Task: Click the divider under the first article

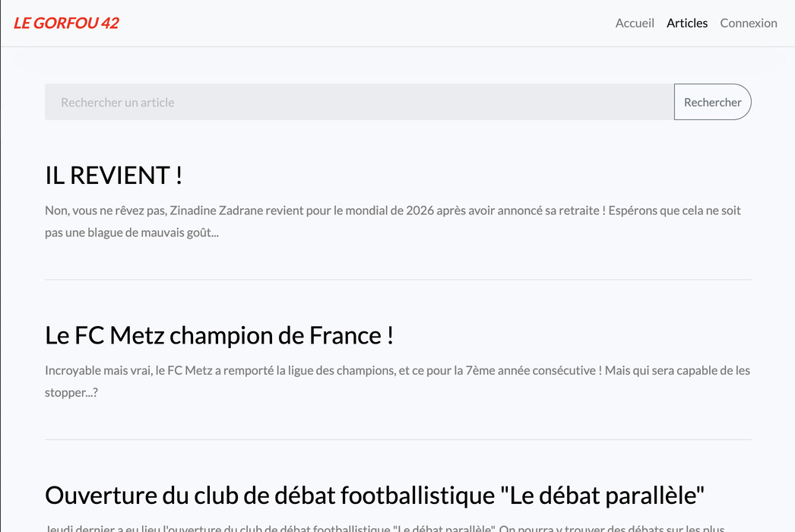Action: click(x=397, y=279)
